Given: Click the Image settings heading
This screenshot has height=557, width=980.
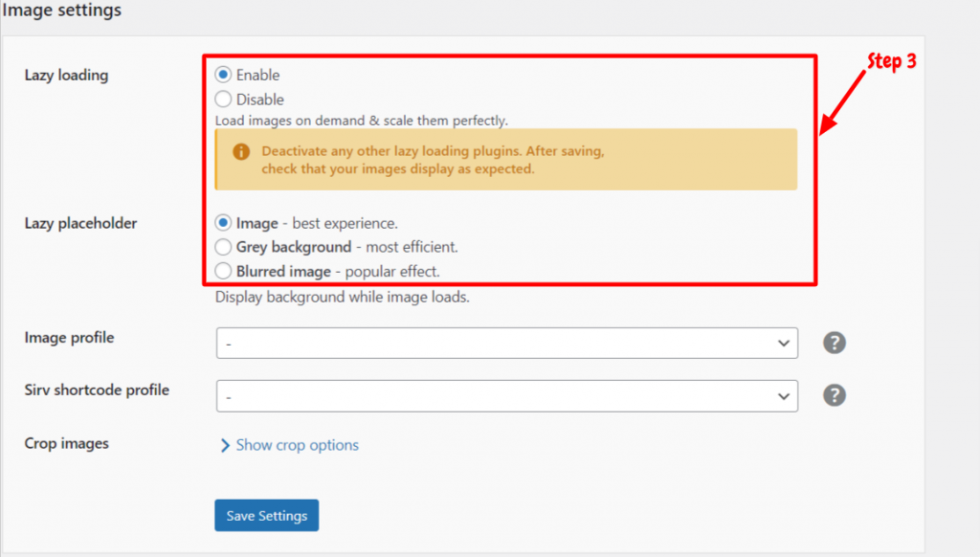Looking at the screenshot, I should (x=62, y=10).
